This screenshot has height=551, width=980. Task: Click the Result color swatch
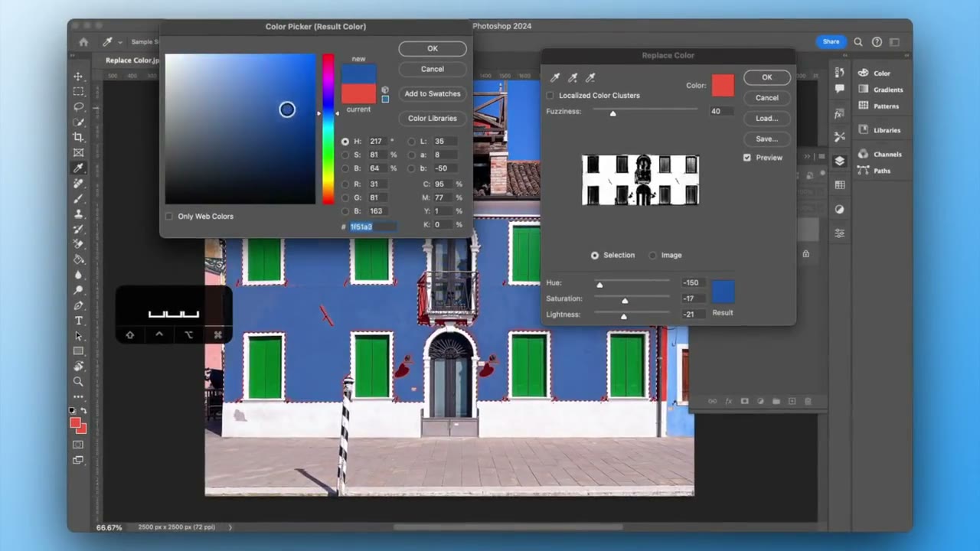coord(723,292)
